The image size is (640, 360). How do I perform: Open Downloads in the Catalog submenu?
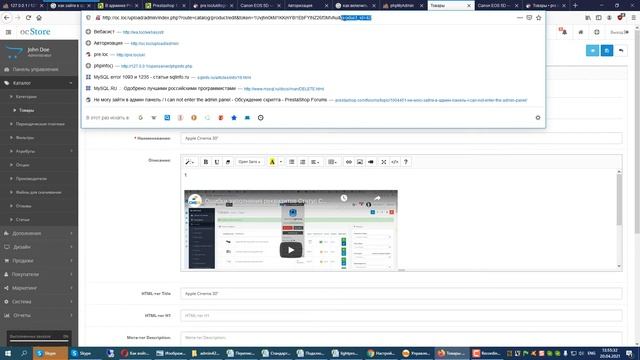(x=39, y=192)
